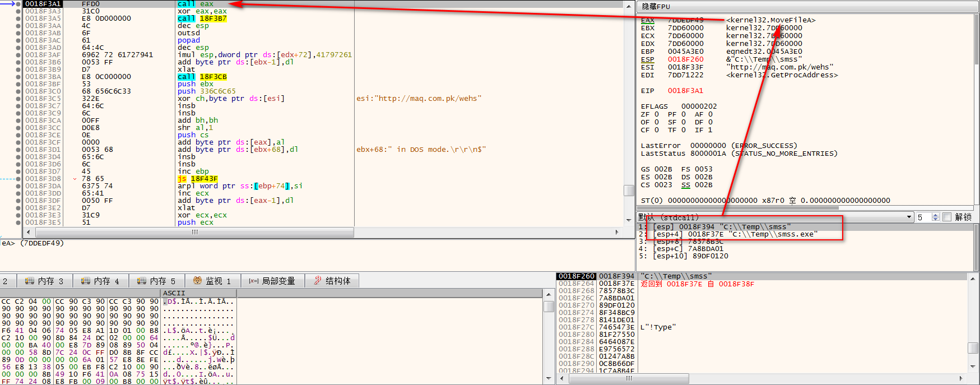The image size is (980, 385).
Task: Click the stack panel scrollbar down arrow
Action: pyautogui.click(x=972, y=367)
